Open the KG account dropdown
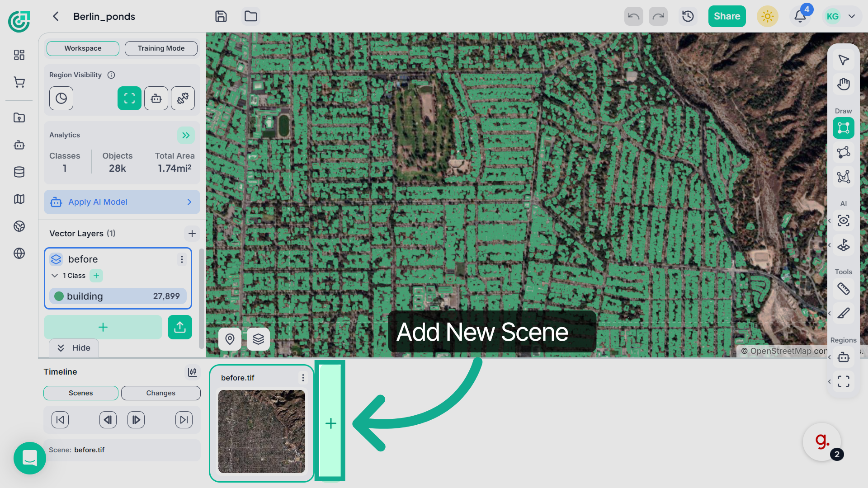 point(841,16)
